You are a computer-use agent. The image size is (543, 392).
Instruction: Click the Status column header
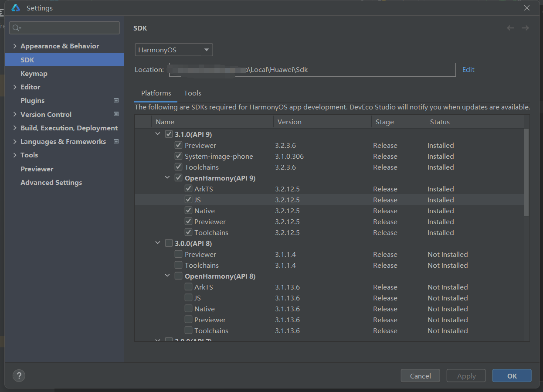tap(475, 122)
